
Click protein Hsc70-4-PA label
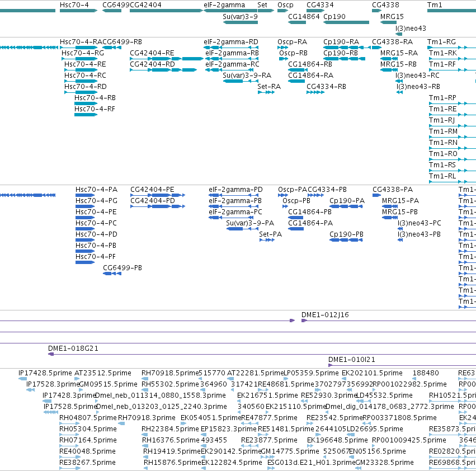click(x=96, y=190)
